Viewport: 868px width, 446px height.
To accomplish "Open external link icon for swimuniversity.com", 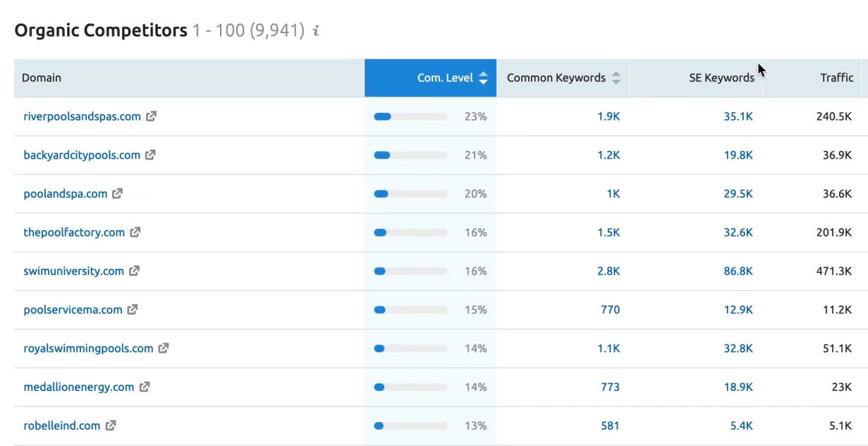I will (x=134, y=271).
